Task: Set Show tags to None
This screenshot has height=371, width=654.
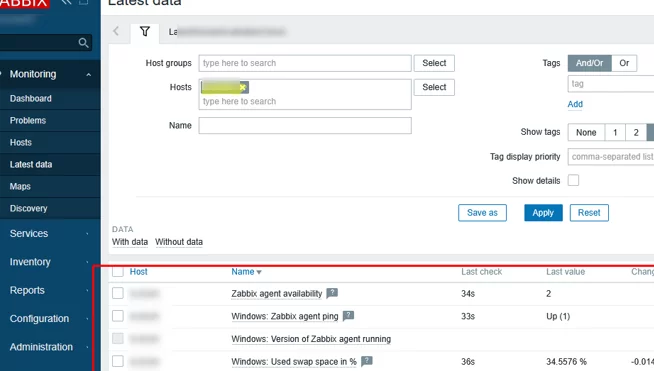Action: [586, 132]
